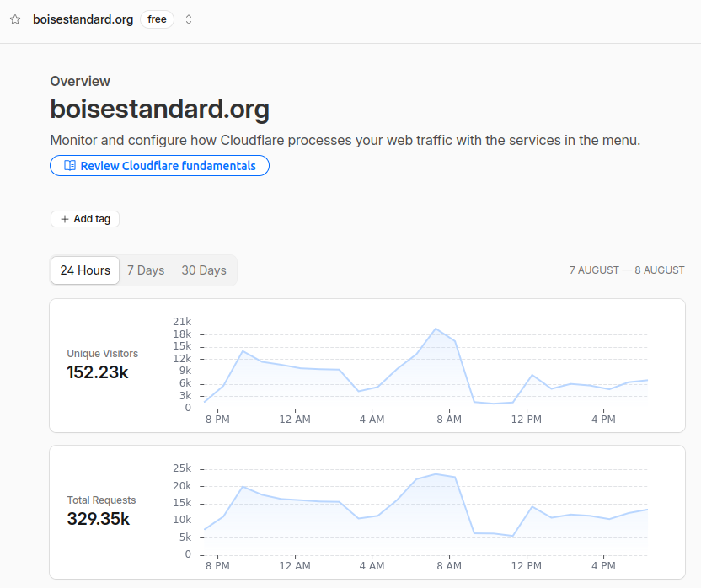
Task: Click the 21k axis label on visitors chart
Action: [x=182, y=322]
